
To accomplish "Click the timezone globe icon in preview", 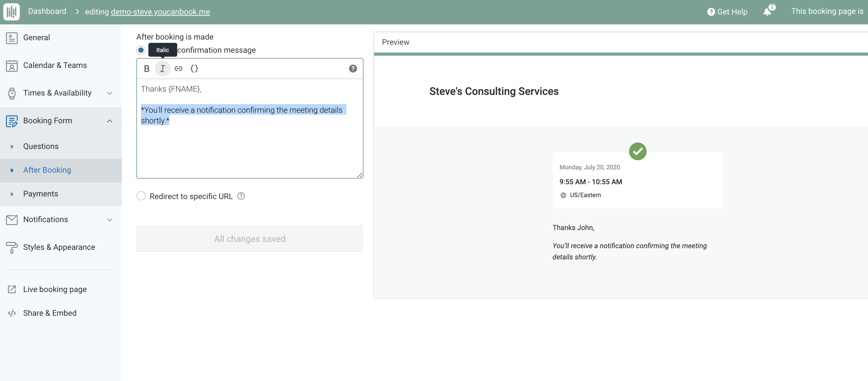I will [563, 195].
